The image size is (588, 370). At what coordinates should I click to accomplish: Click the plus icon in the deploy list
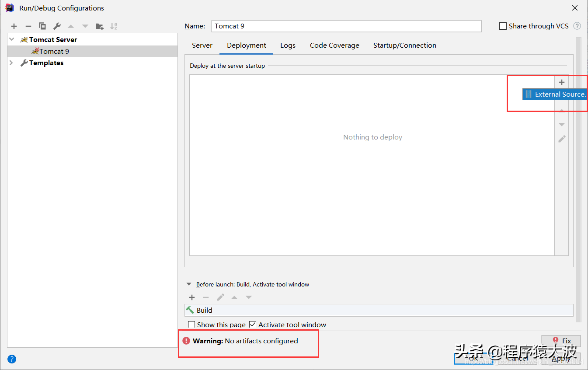point(562,82)
